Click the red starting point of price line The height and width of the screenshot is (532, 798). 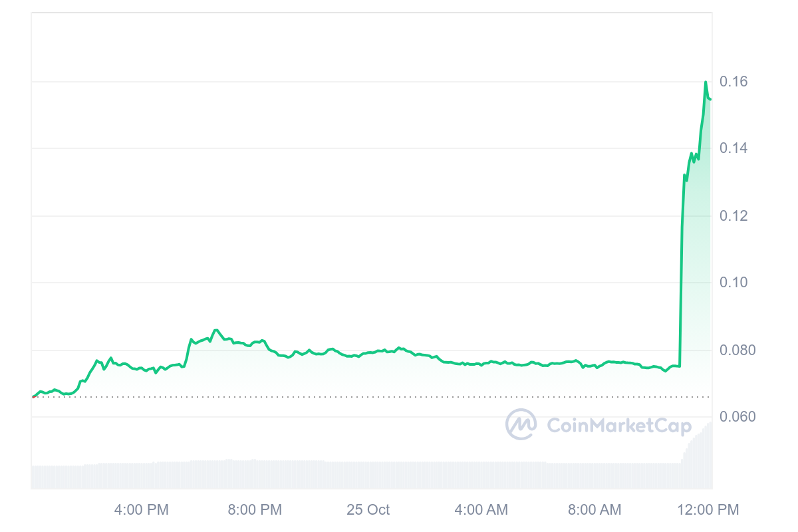tap(33, 396)
